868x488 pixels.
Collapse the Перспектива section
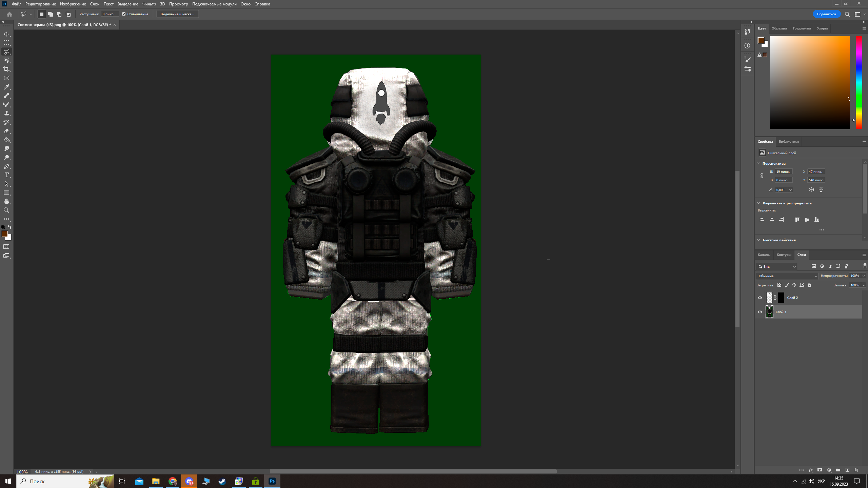point(759,163)
